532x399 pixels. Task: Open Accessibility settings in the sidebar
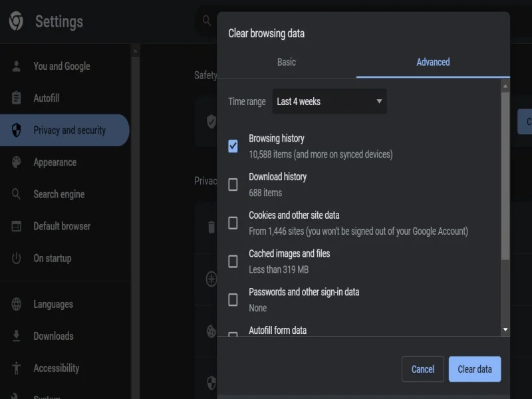(56, 368)
